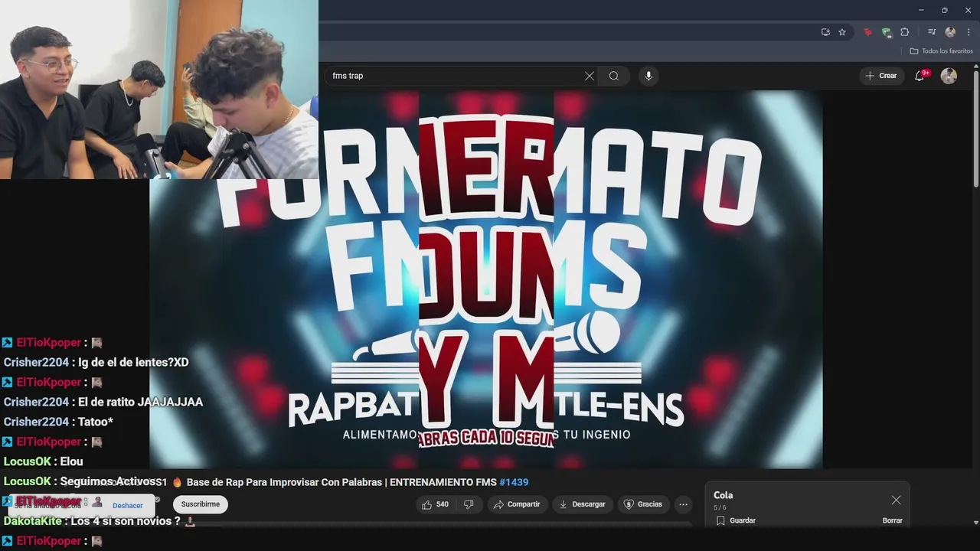Image resolution: width=980 pixels, height=551 pixels.
Task: Click chat message 'Los 4 si son novios ?'
Action: point(126,521)
